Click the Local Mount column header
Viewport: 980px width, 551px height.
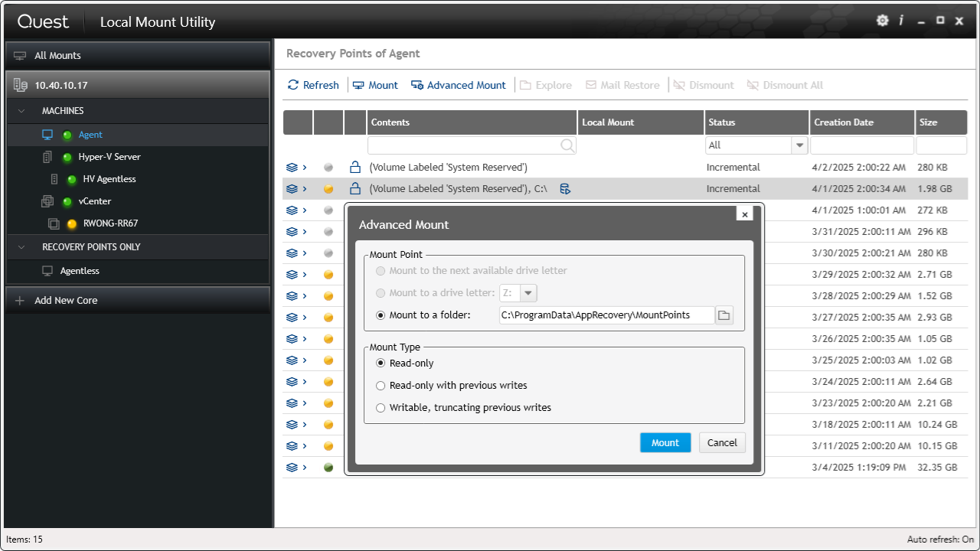(641, 122)
